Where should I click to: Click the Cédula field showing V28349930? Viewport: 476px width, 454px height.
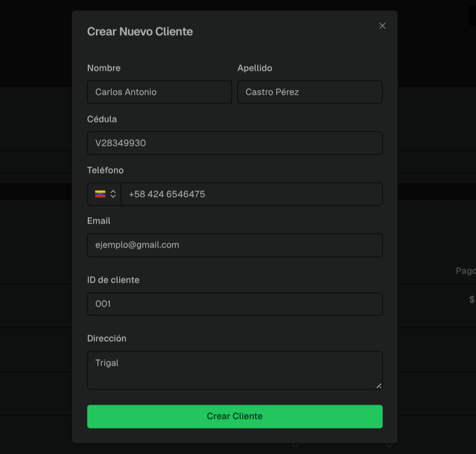coord(234,143)
